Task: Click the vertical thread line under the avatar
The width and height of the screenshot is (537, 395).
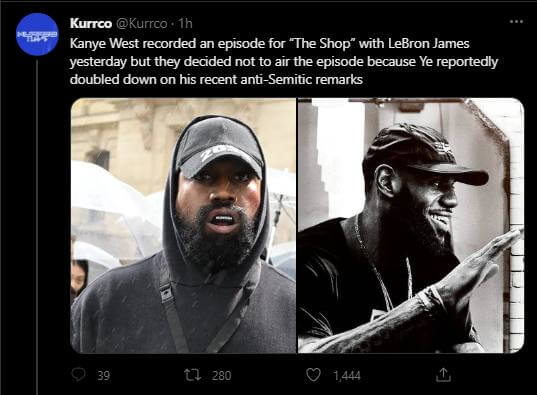Action: pos(37,227)
